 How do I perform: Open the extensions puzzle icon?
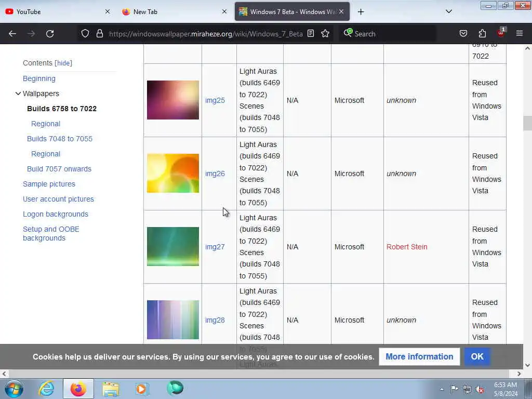(x=482, y=34)
